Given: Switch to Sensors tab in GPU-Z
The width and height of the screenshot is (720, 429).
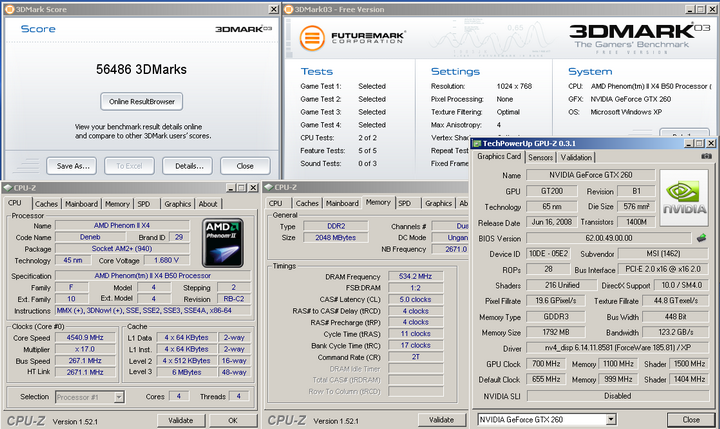Looking at the screenshot, I should click(540, 158).
